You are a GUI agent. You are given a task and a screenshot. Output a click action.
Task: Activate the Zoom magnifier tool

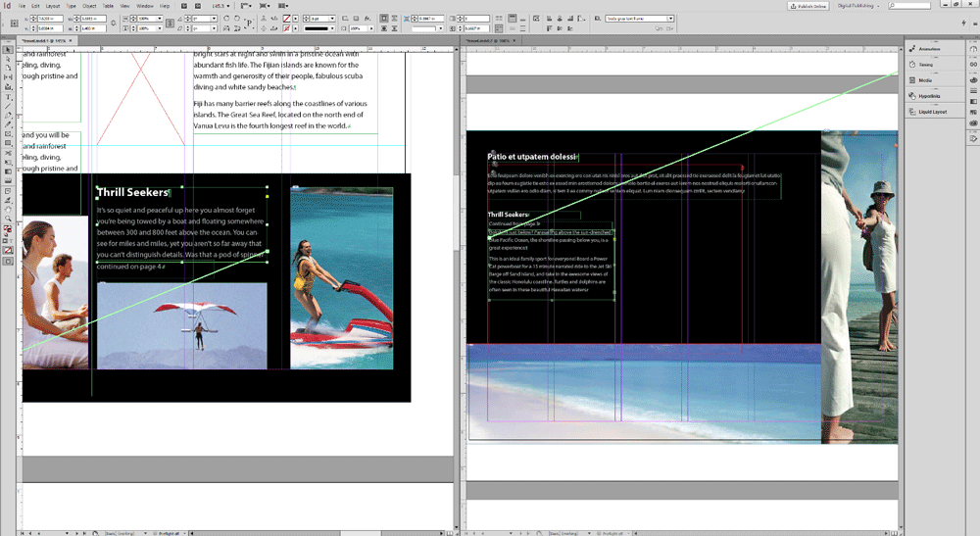pyautogui.click(x=8, y=218)
